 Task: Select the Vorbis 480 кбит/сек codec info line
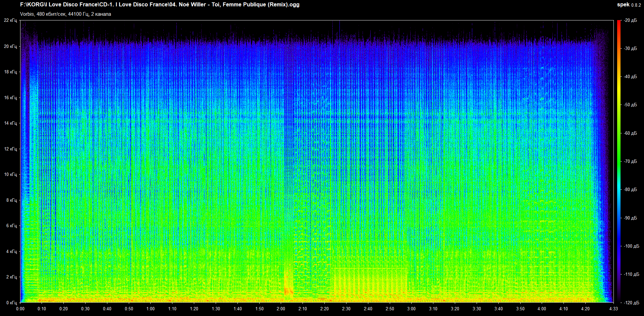pyautogui.click(x=65, y=14)
